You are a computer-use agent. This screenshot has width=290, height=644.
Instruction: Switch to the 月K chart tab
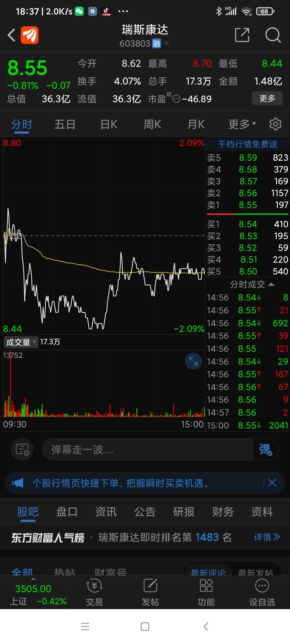point(196,124)
